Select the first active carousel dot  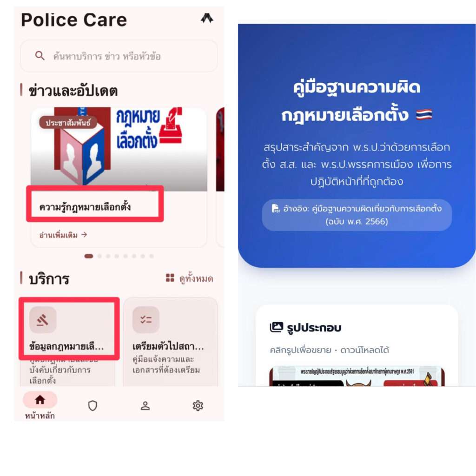coord(89,256)
